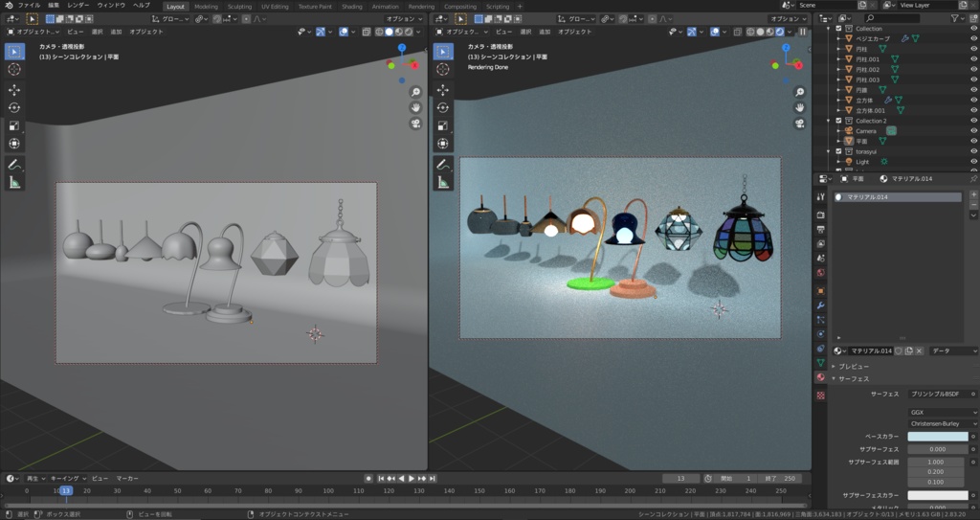The height and width of the screenshot is (520, 980).
Task: Select the Move tool in left viewport toolbar
Action: coord(14,89)
